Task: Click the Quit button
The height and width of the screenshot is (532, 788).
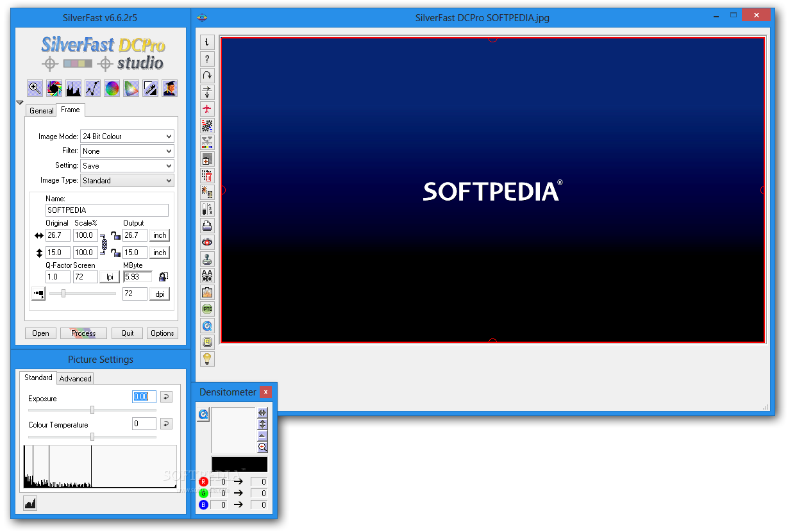Action: 128,333
